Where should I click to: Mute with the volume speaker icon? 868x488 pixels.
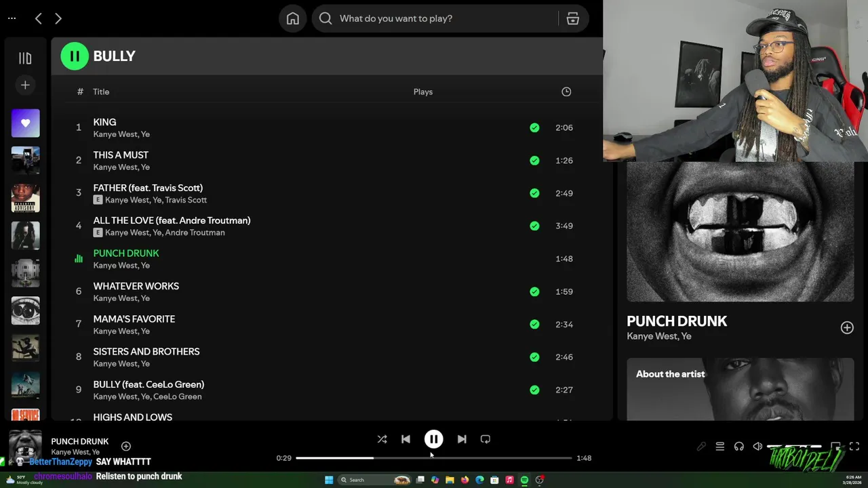[x=757, y=446]
